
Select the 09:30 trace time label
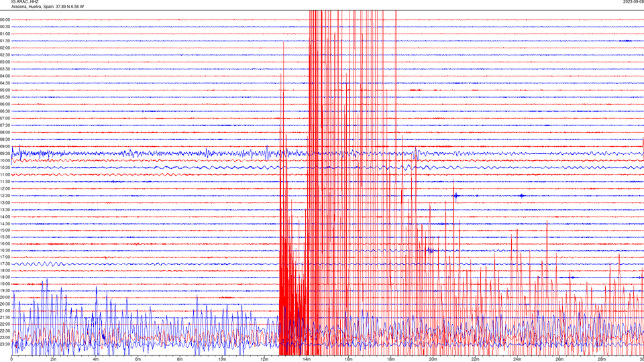[5, 154]
